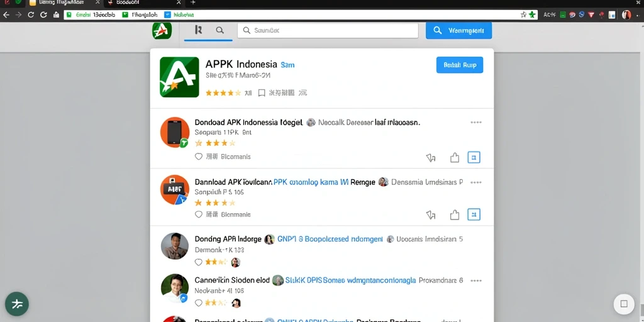Click cursor-arrow icon on 'Dannload APK' row

coord(430,215)
